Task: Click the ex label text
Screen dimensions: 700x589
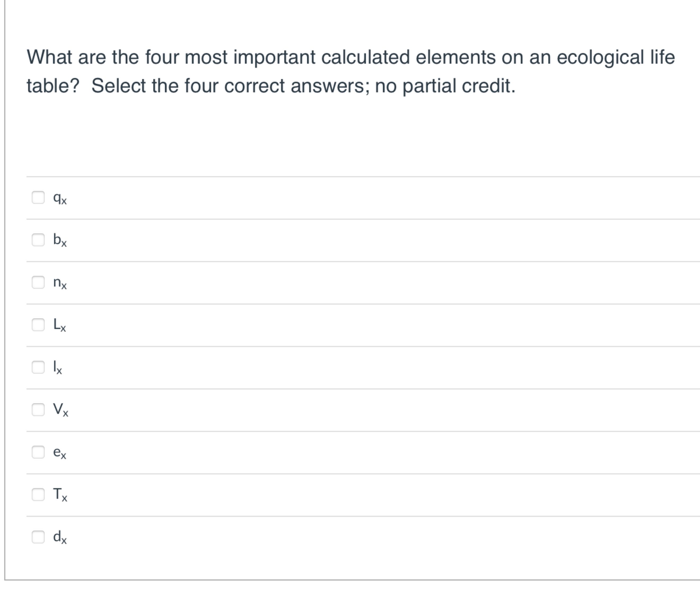Action: pyautogui.click(x=59, y=453)
